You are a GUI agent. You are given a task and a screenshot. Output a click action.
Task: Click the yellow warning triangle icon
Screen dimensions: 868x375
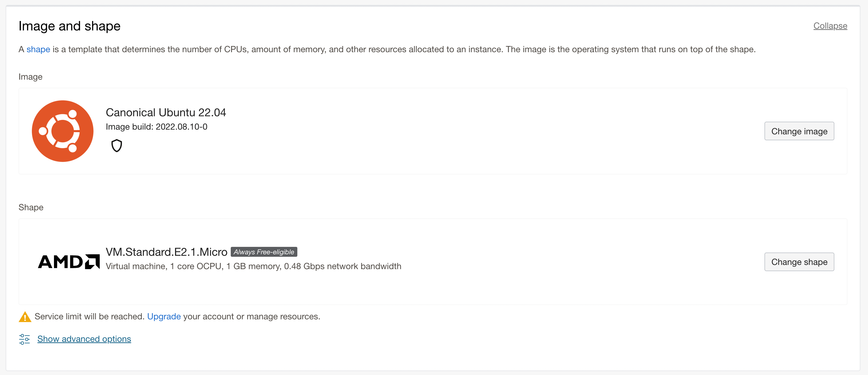25,317
